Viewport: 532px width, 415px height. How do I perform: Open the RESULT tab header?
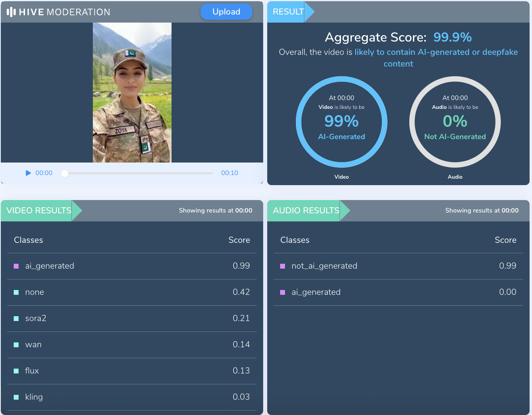pyautogui.click(x=288, y=12)
